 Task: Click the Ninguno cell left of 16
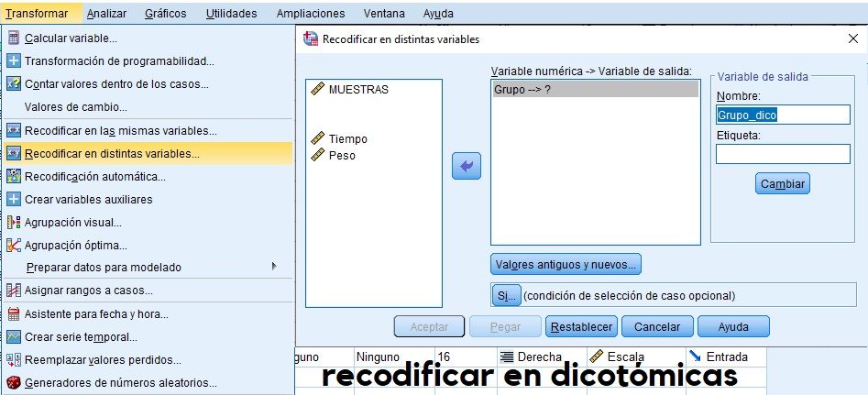coord(393,357)
